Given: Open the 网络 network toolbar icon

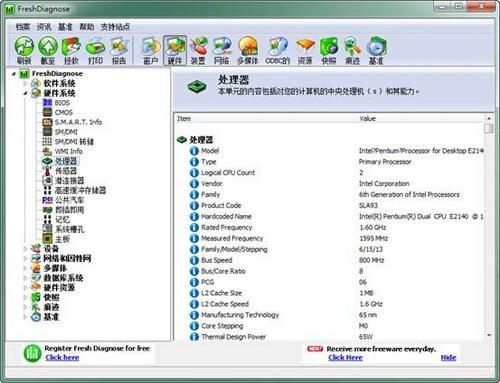Looking at the screenshot, I should (x=222, y=50).
